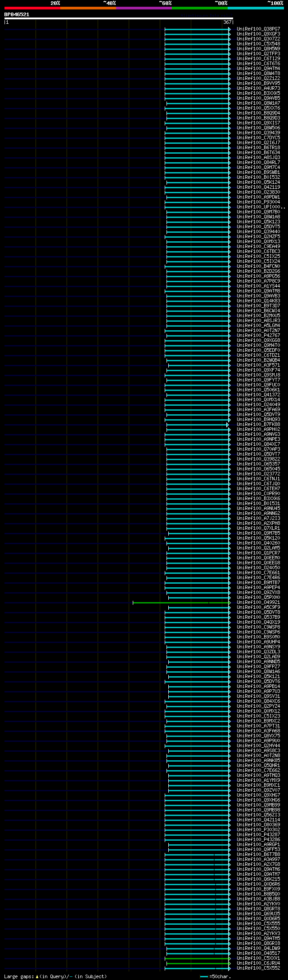
Task: Select the label UniRef100_Q4QX19
Action: tap(258, 622)
